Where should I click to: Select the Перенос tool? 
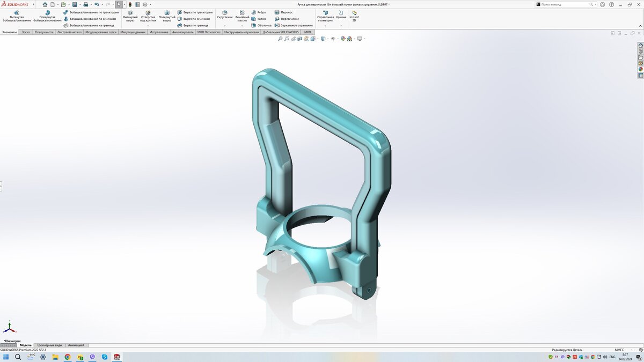tap(283, 12)
